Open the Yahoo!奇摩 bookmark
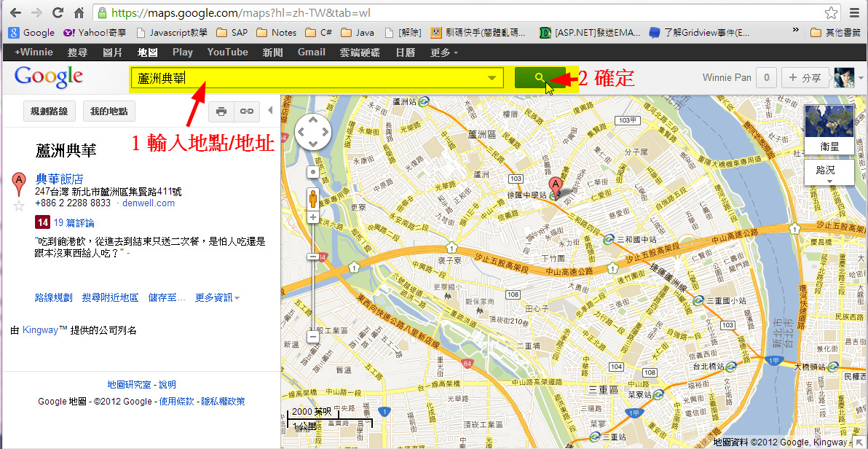The height and width of the screenshot is (449, 868). pyautogui.click(x=95, y=33)
